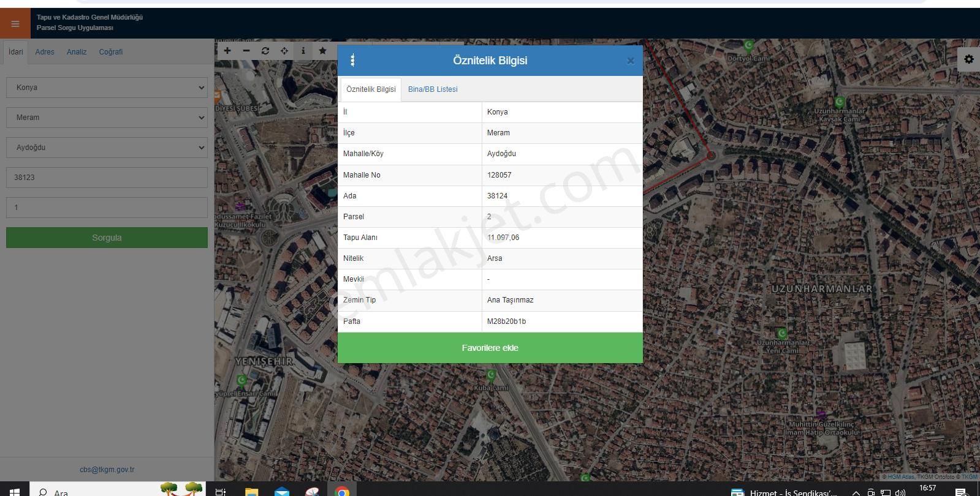This screenshot has width=980, height=496.
Task: Open the Bina/BB Listesi tab
Action: tap(433, 89)
